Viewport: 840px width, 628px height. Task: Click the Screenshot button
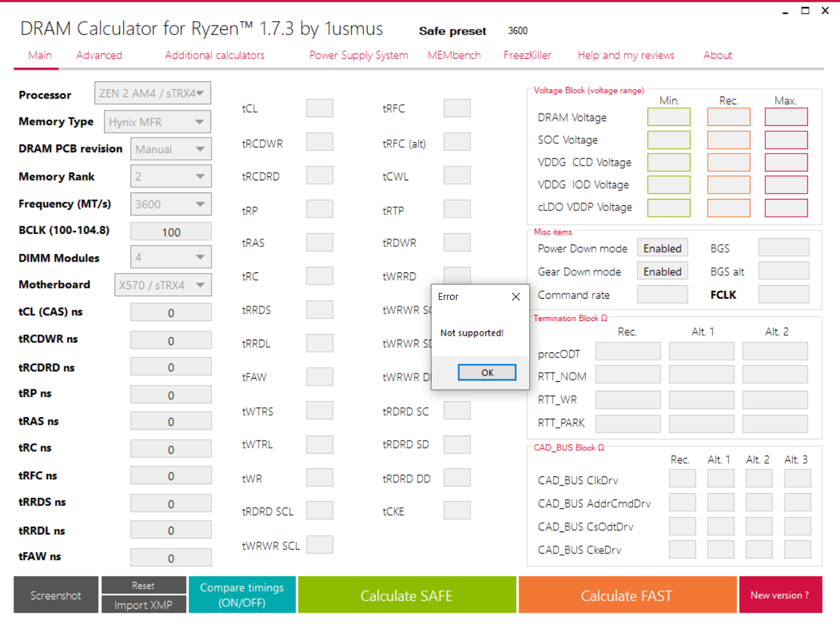tap(56, 595)
